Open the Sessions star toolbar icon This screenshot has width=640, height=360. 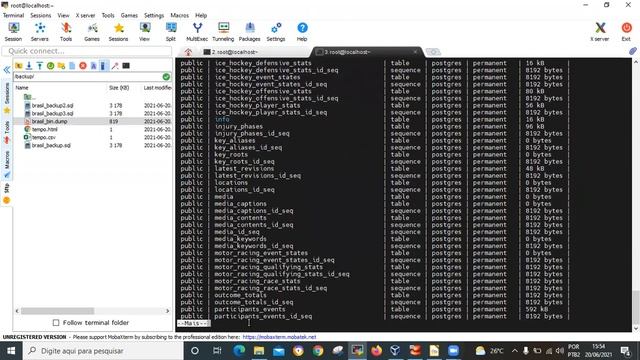(x=118, y=32)
